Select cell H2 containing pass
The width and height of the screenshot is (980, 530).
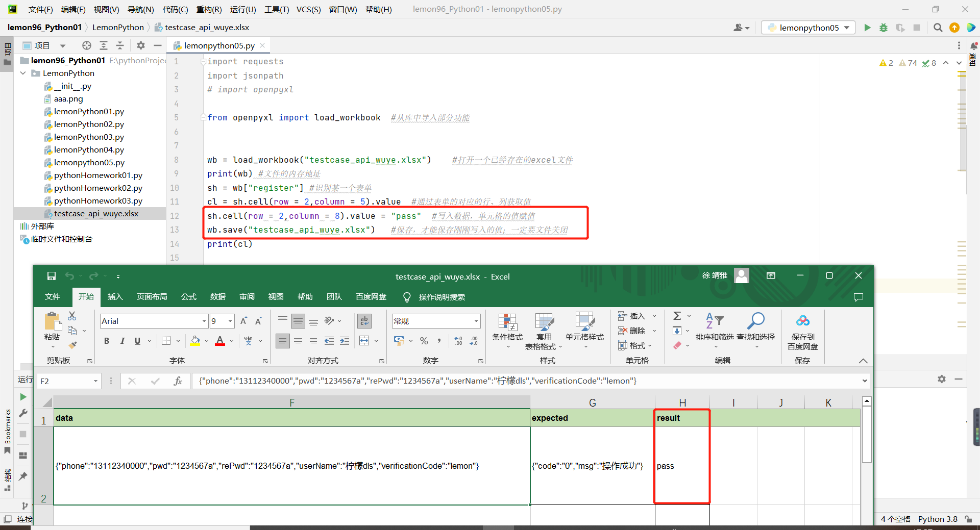pyautogui.click(x=682, y=466)
